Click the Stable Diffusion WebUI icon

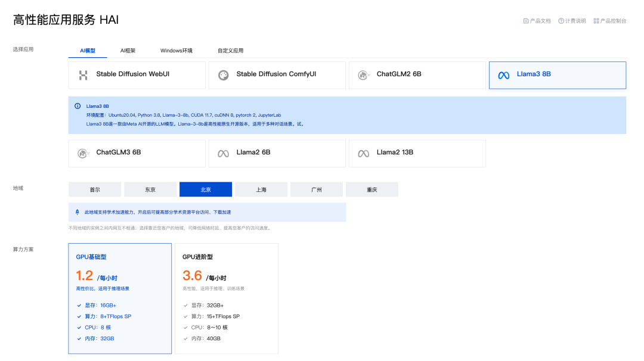coord(83,75)
